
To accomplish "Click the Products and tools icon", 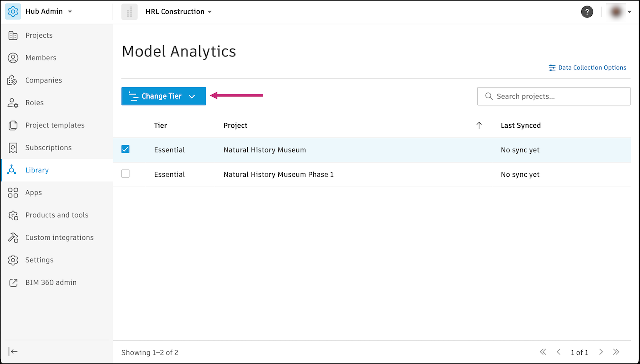I will click(13, 215).
